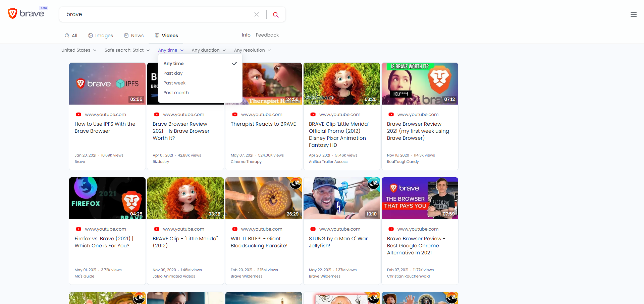
Task: Click YouTube icon on IPFS video card
Action: click(78, 114)
